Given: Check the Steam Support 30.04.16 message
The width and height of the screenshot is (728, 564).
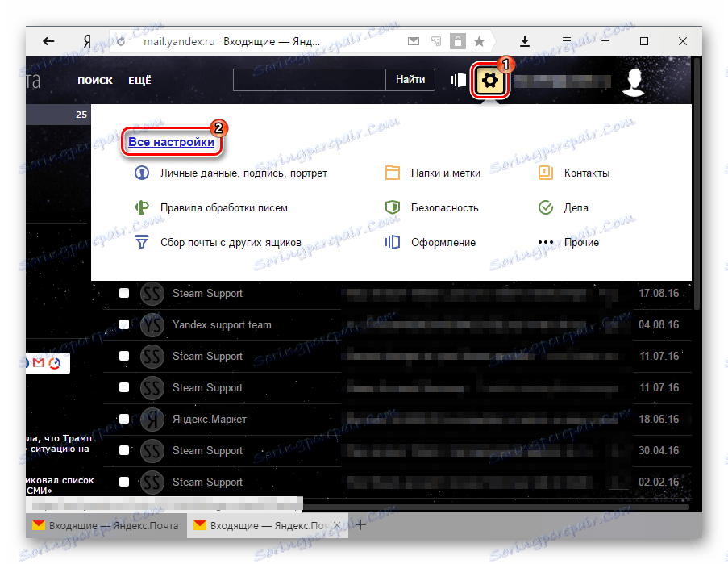Looking at the screenshot, I should click(x=124, y=450).
